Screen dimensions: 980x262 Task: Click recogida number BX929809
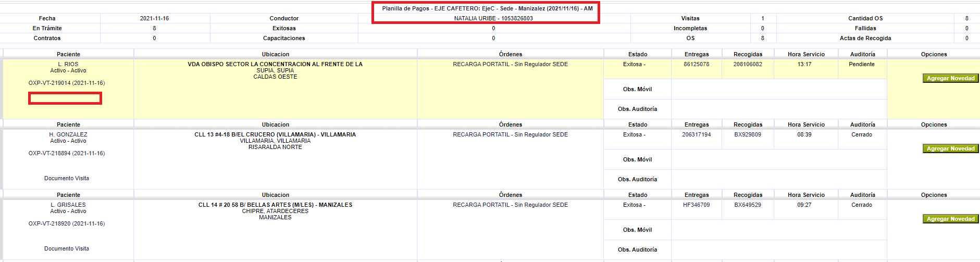748,134
